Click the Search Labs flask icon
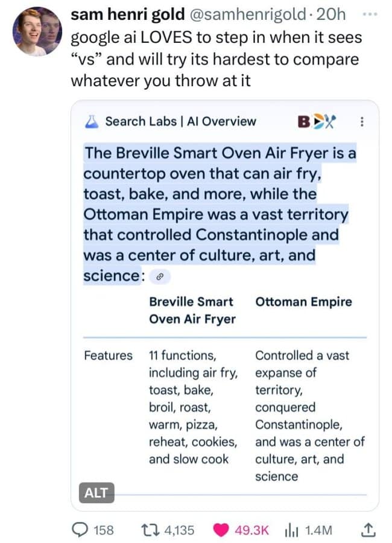Screen dimensions: 392x543 [x=92, y=121]
